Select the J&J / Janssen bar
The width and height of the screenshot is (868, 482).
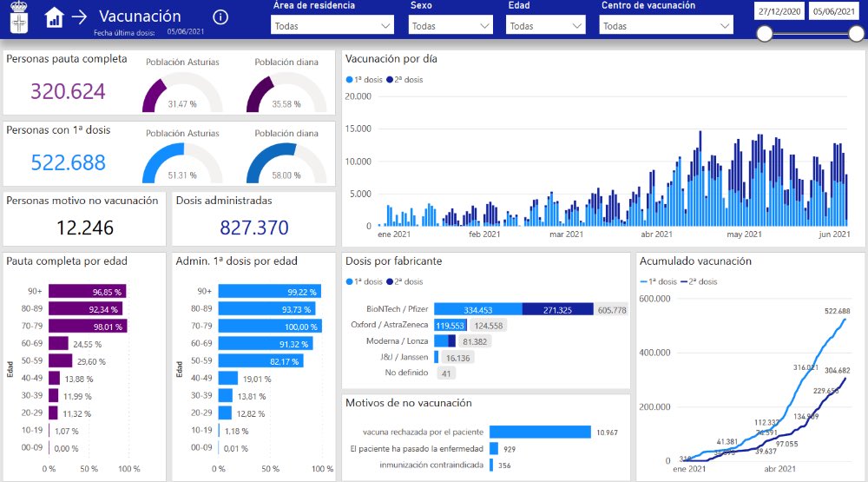coord(437,357)
